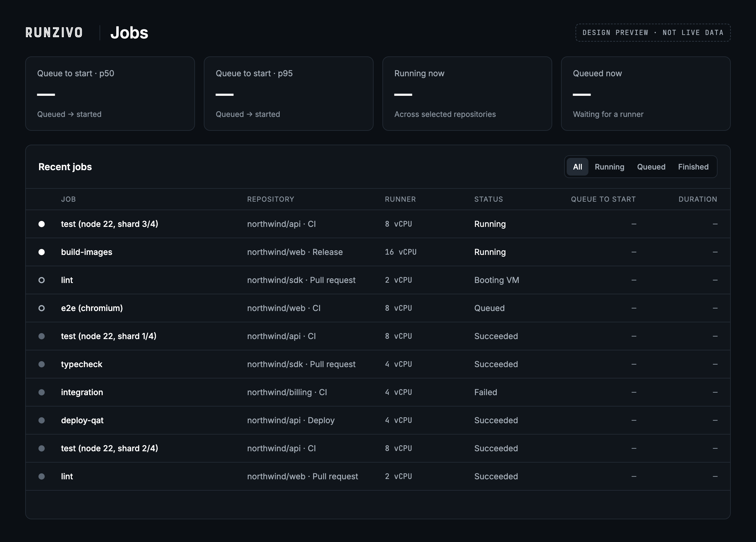Open job test (node 22, shard 2/4)
The width and height of the screenshot is (756, 542).
coord(110,448)
